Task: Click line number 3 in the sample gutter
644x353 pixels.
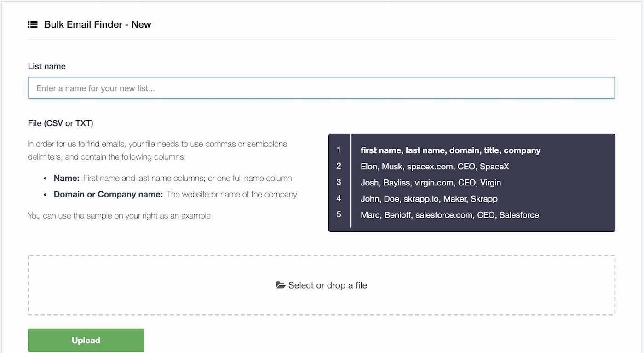Action: [x=339, y=182]
